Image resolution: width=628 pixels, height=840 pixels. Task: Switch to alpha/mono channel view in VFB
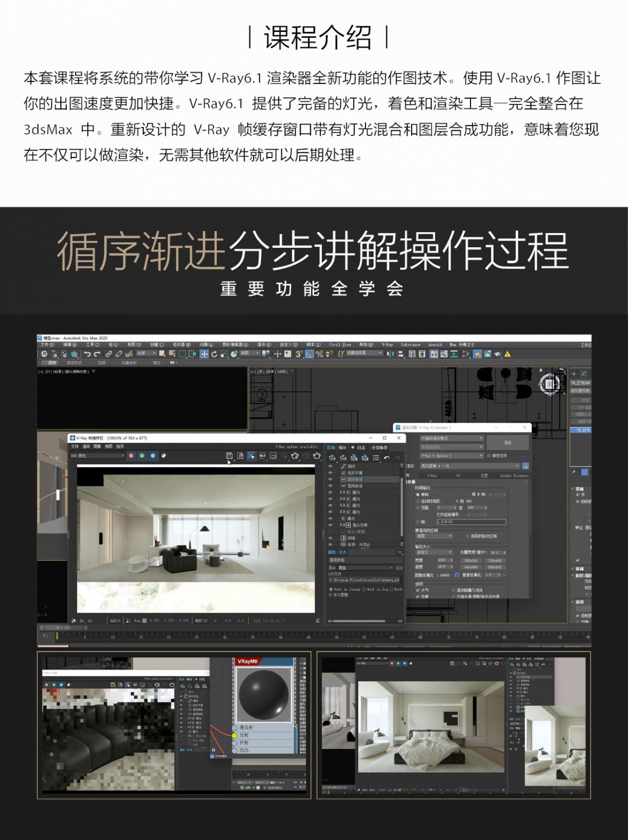(x=164, y=456)
